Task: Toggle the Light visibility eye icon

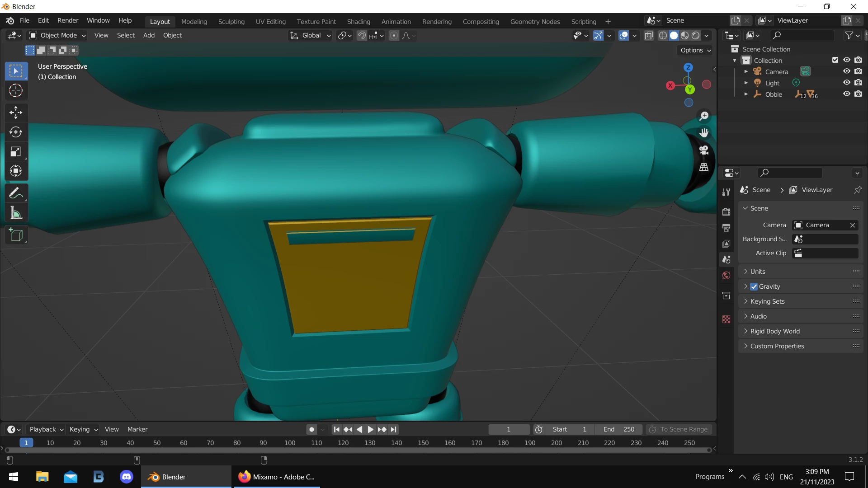Action: coord(847,83)
